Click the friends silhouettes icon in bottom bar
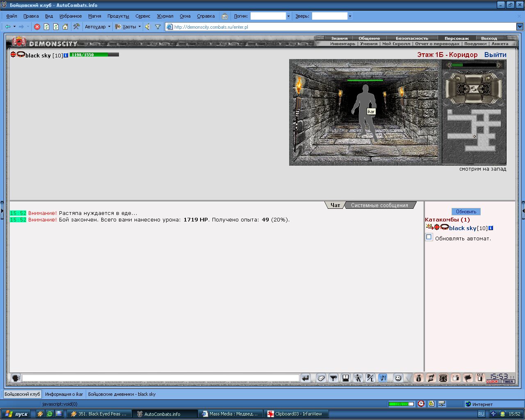The image size is (525, 420). click(x=443, y=378)
